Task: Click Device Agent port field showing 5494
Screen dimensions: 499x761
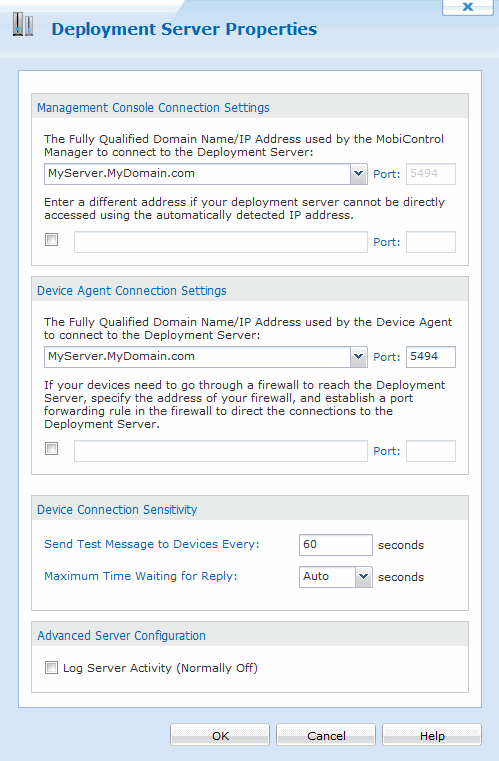Action: [431, 357]
